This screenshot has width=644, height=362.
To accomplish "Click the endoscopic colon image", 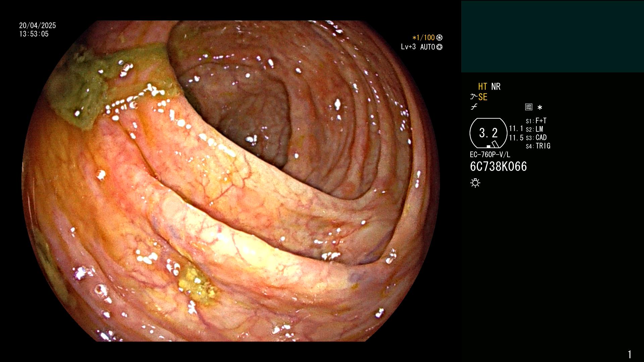I will tap(231, 181).
